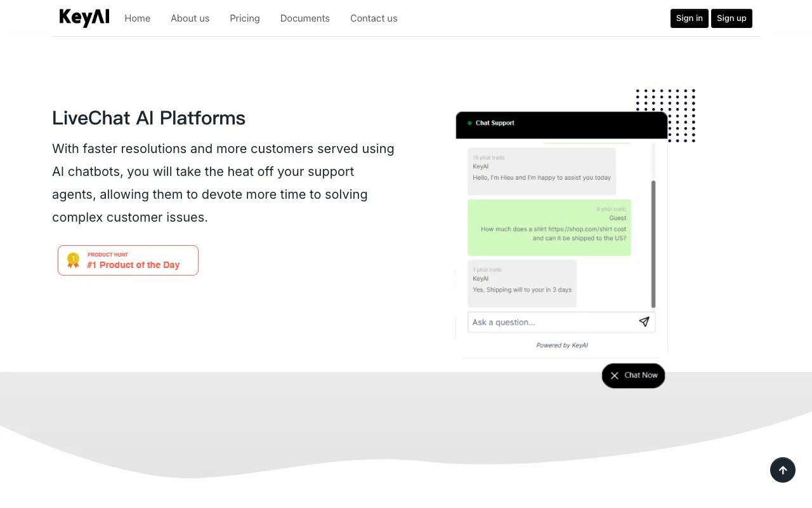Open the Documents menu item
Viewport: 812px width, 508px height.
tap(305, 18)
